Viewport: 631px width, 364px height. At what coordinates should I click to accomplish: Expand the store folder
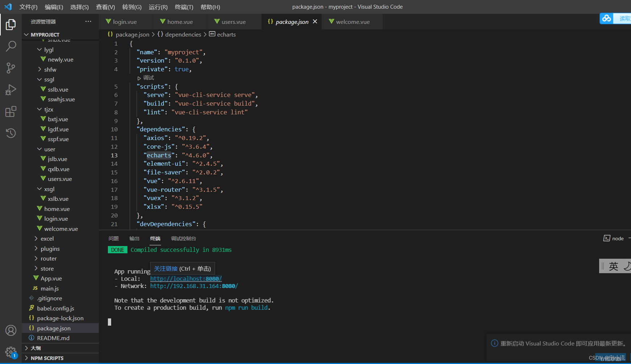tap(47, 268)
